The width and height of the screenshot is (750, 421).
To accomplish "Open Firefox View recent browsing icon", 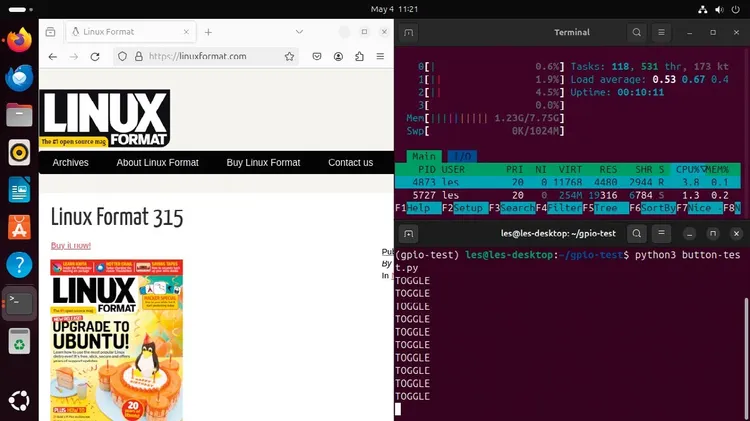I will coord(50,32).
